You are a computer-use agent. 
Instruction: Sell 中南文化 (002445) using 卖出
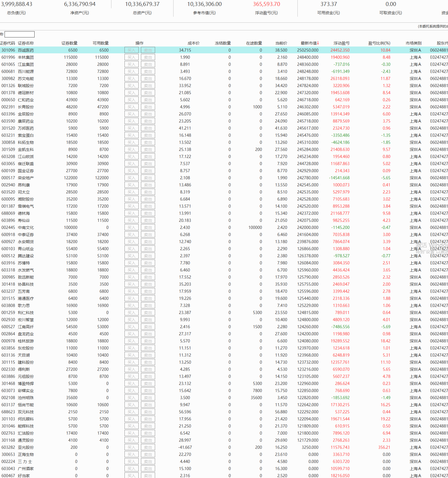[148, 228]
